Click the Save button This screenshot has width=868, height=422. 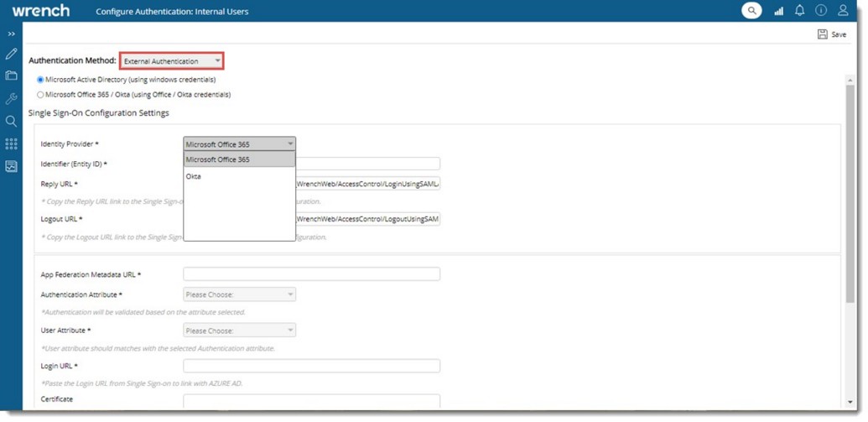click(832, 34)
